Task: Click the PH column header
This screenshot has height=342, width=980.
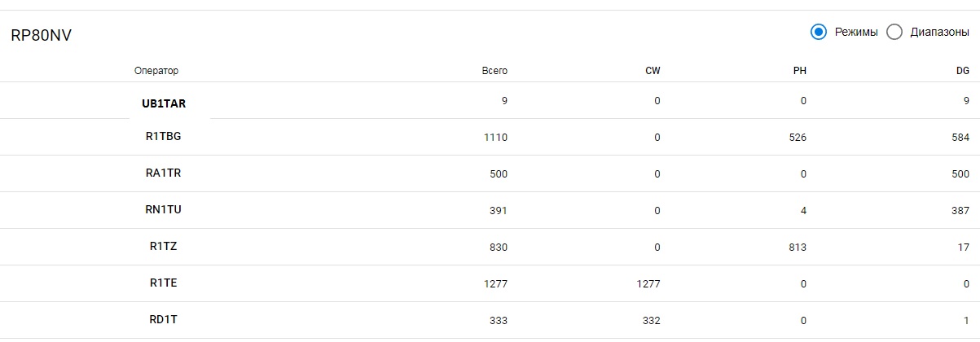Action: point(799,71)
